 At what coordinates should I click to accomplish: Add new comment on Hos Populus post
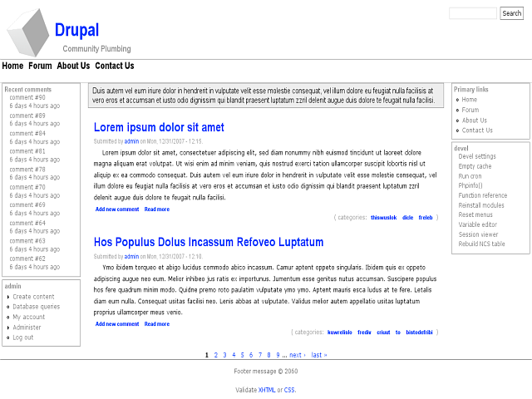click(x=117, y=324)
